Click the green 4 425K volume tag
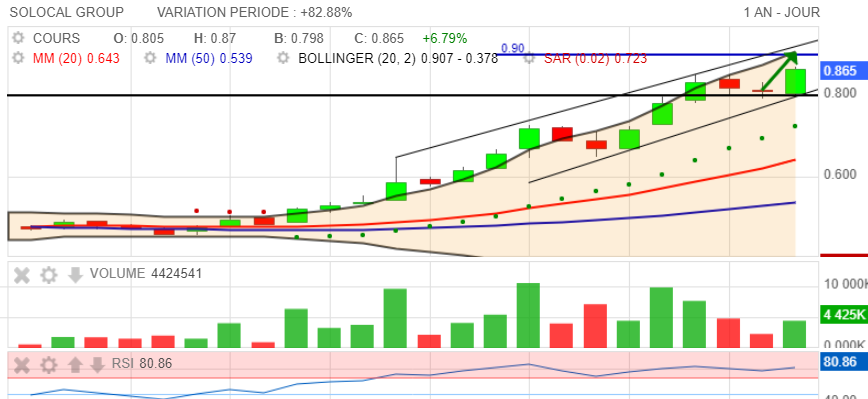This screenshot has height=399, width=868. click(x=844, y=315)
